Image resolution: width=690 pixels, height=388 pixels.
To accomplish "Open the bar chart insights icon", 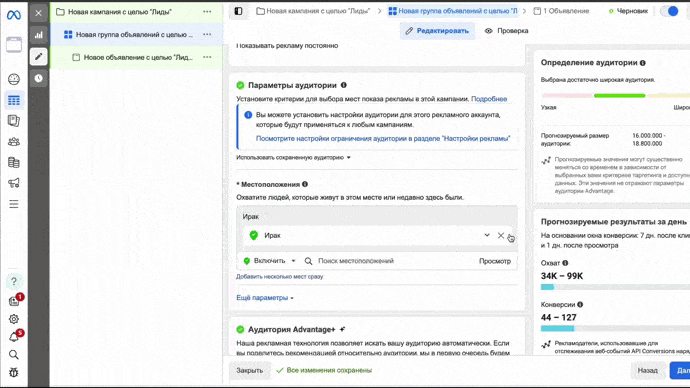I will tap(39, 35).
